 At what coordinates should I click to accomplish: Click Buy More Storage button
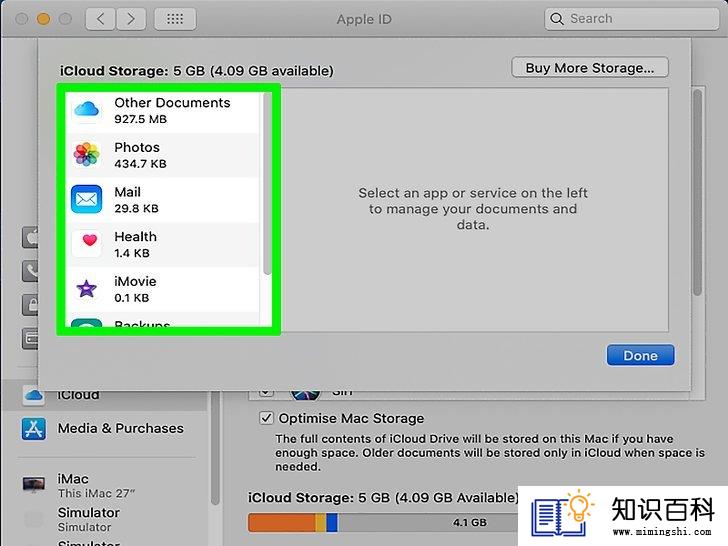(590, 68)
